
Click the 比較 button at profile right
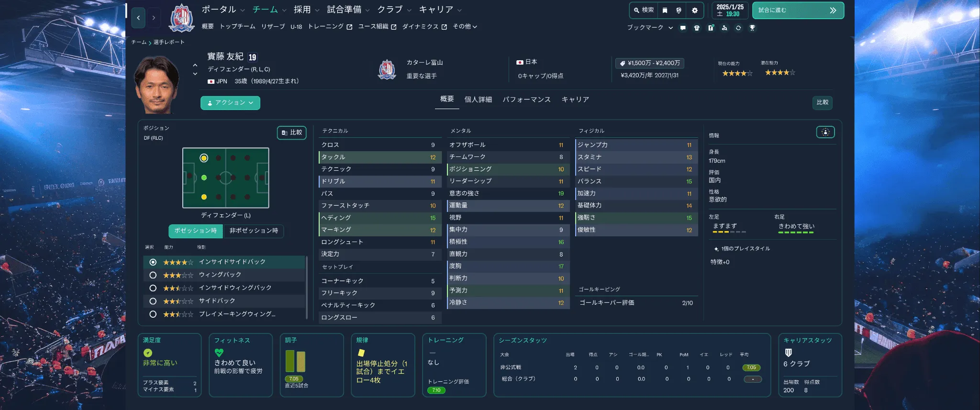(x=823, y=103)
